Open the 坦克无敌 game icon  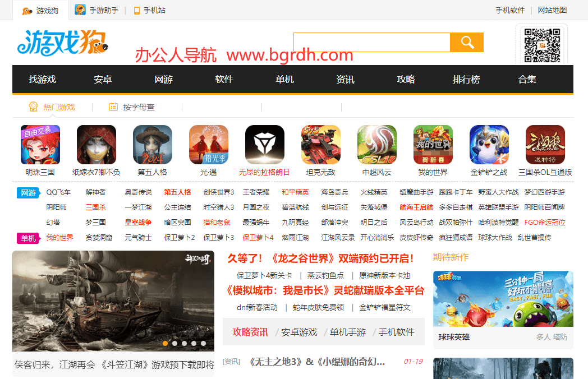click(320, 145)
